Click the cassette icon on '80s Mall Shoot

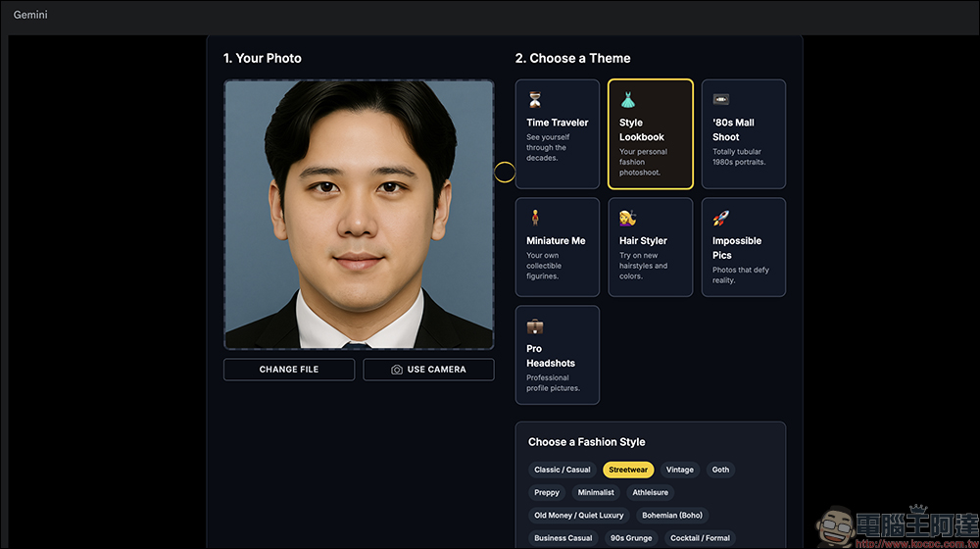pyautogui.click(x=720, y=99)
